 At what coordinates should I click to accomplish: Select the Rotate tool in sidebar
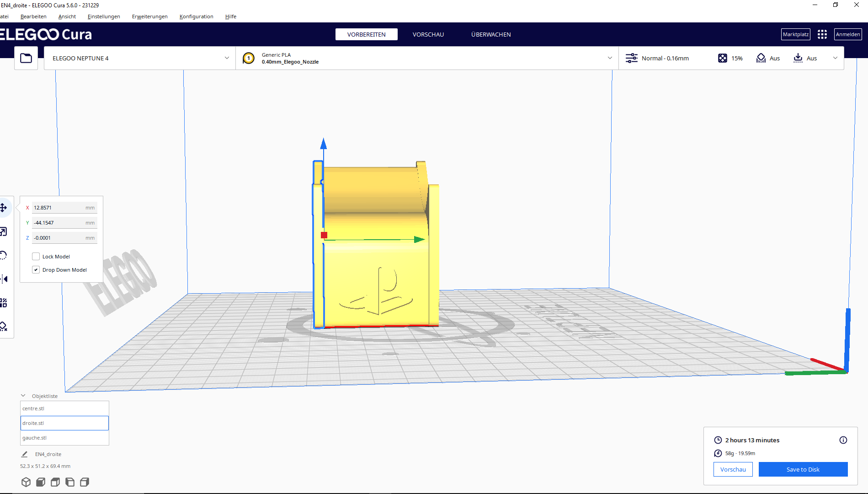(3, 255)
